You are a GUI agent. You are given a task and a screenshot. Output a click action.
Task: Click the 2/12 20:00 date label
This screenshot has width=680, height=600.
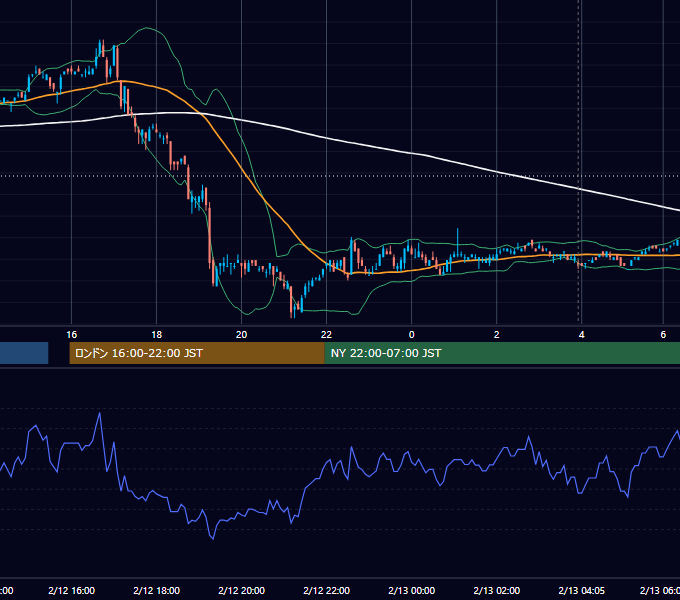tap(242, 590)
